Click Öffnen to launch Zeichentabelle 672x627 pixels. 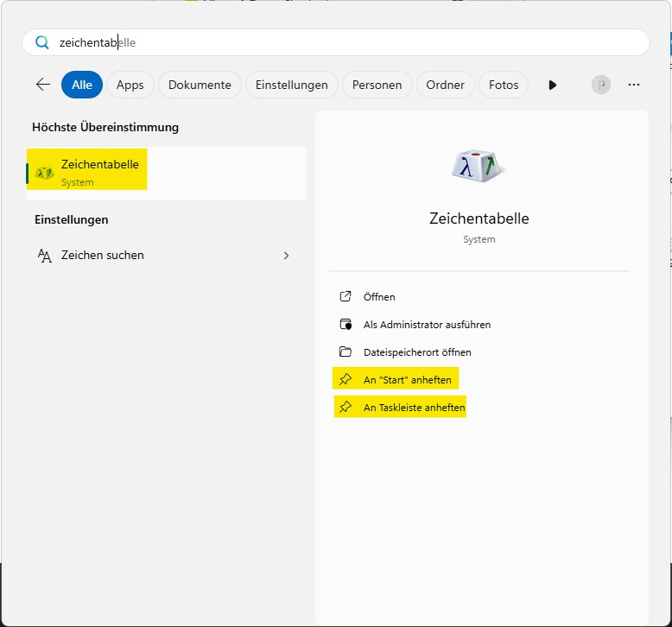click(379, 297)
